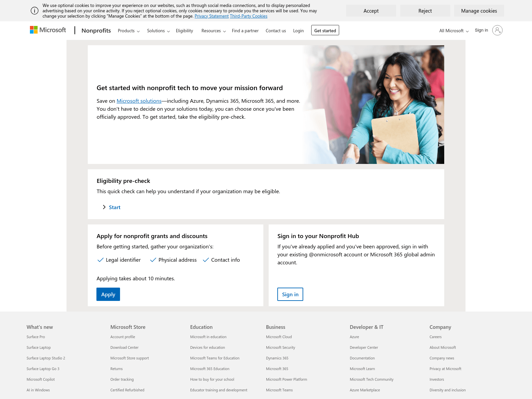532x399 pixels.
Task: Open Surface Laptop Go 3 link
Action: [43, 369]
